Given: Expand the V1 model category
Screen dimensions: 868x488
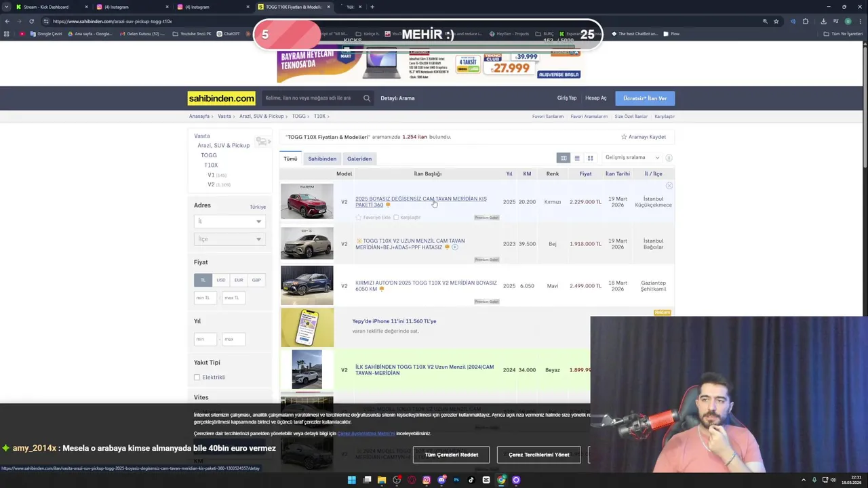Looking at the screenshot, I should tap(211, 175).
